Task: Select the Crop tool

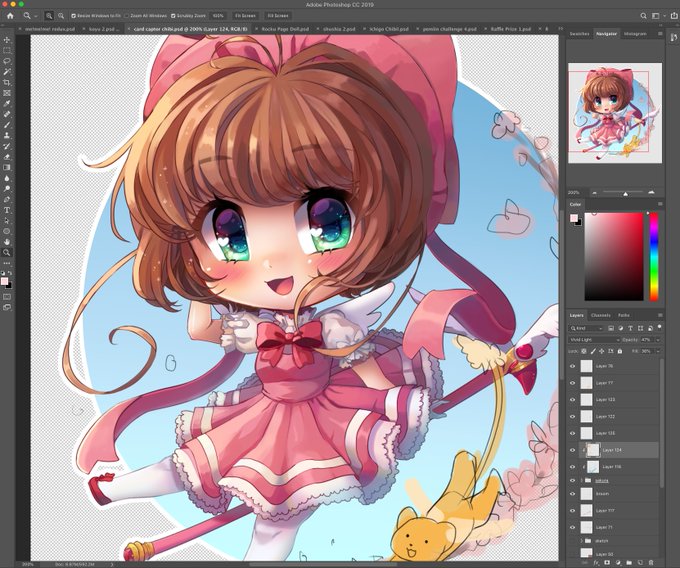Action: coord(7,82)
